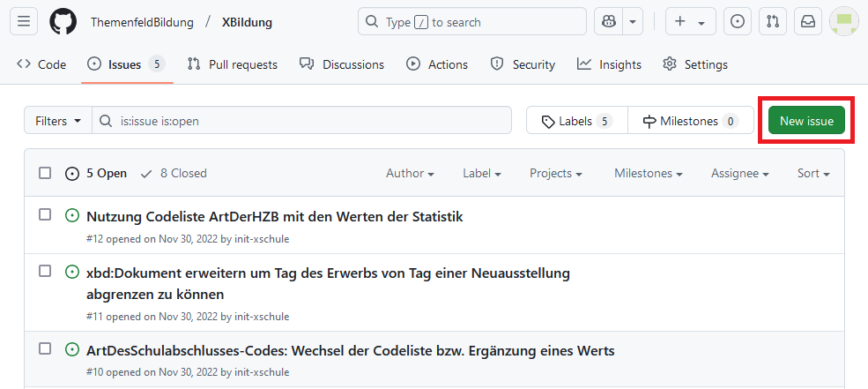Open global pull requests icon in header
The width and height of the screenshot is (868, 389).
click(773, 21)
